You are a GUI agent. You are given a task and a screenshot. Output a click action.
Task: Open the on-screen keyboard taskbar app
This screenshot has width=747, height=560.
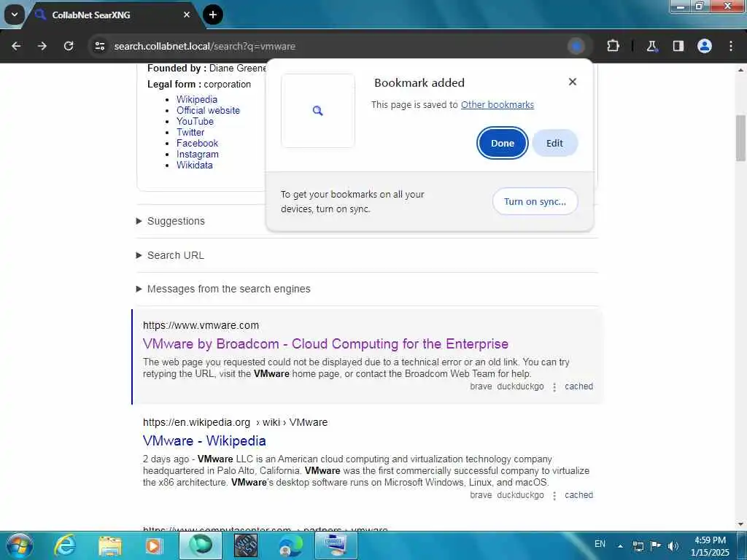click(x=336, y=545)
